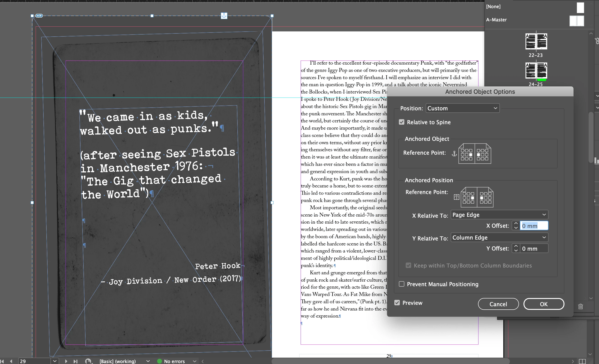Jump to the last page button
This screenshot has height=364, width=599.
click(76, 361)
